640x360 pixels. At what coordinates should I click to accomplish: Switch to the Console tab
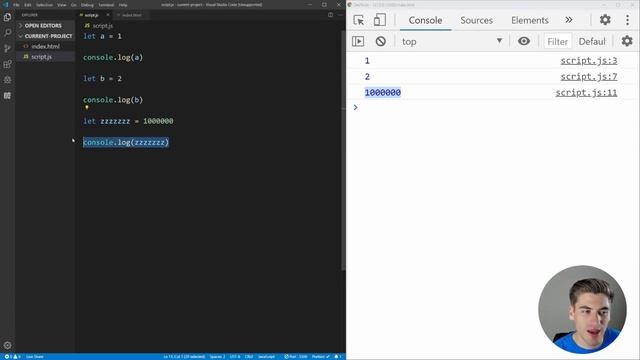coord(425,20)
